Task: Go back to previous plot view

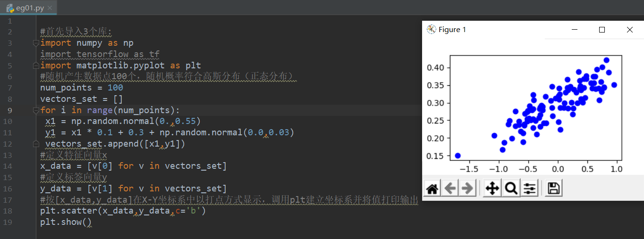Action: (x=450, y=189)
